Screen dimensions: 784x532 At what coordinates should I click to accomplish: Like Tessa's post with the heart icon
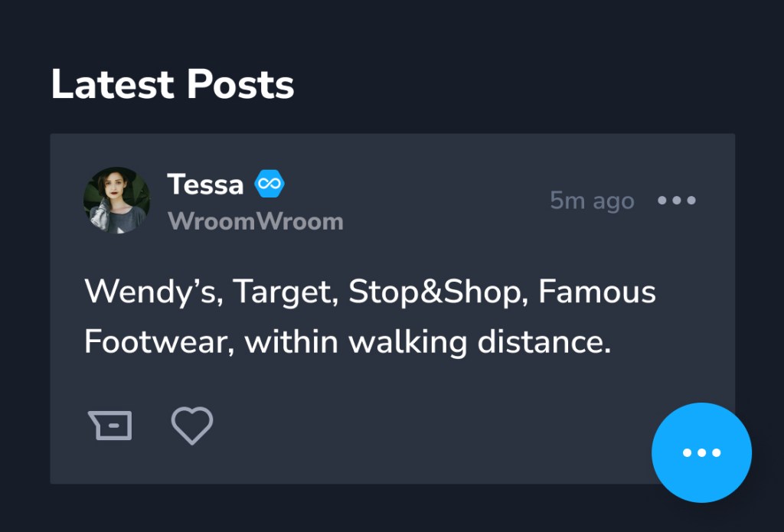pyautogui.click(x=191, y=426)
